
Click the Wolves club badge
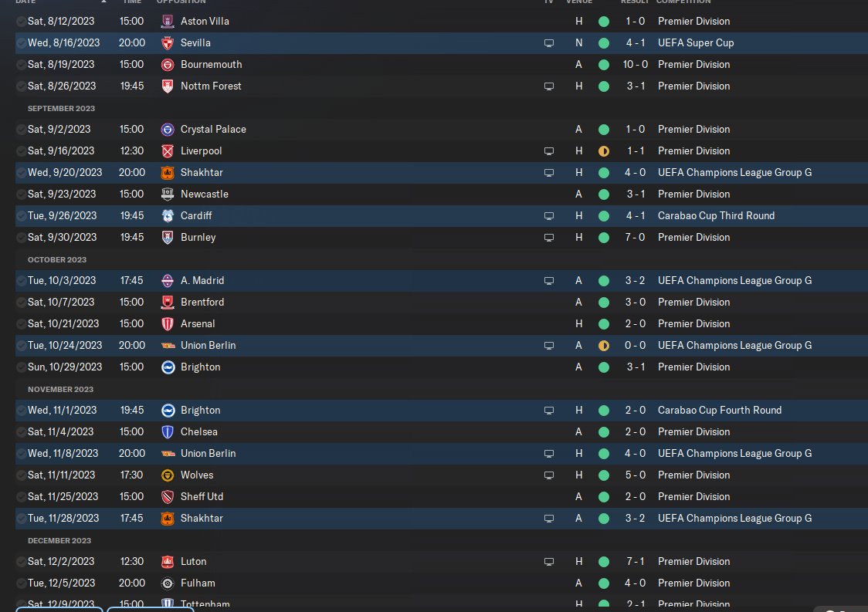point(167,475)
